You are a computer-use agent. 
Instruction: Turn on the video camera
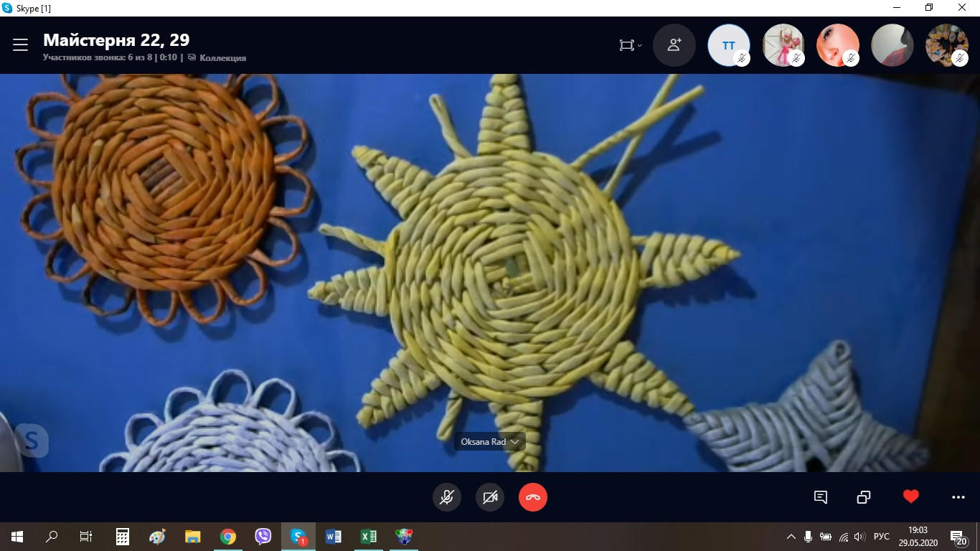[x=490, y=497]
